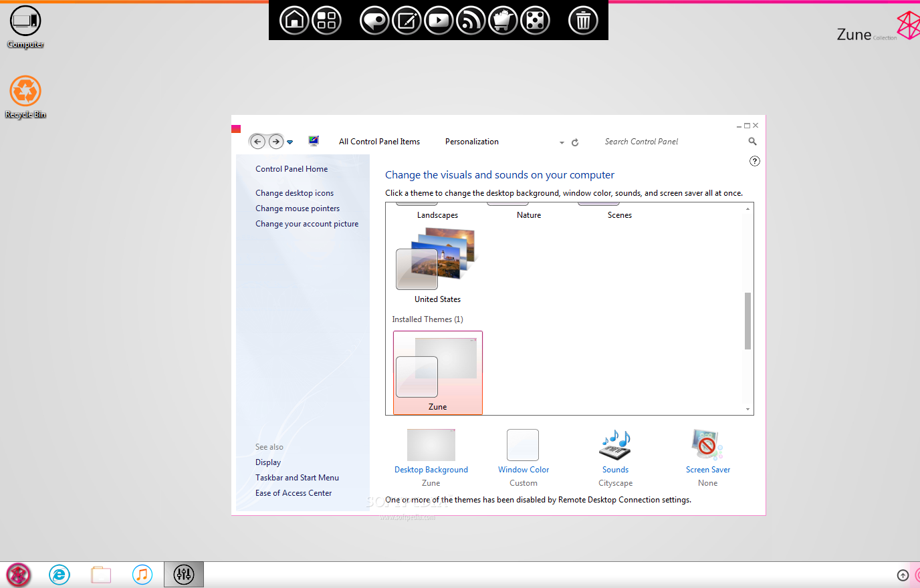
Task: Select the United States theme
Action: tap(437, 265)
